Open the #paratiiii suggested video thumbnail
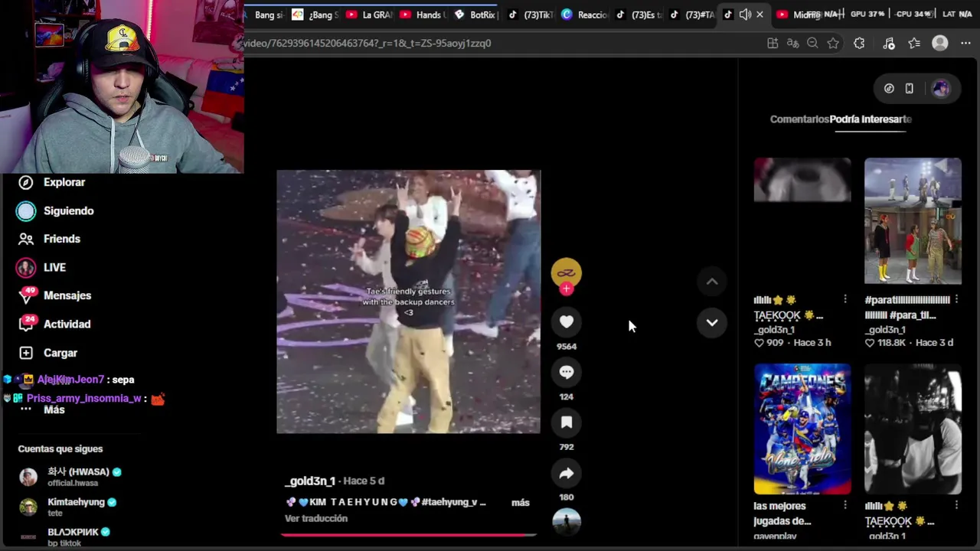This screenshot has width=980, height=551. point(913,221)
